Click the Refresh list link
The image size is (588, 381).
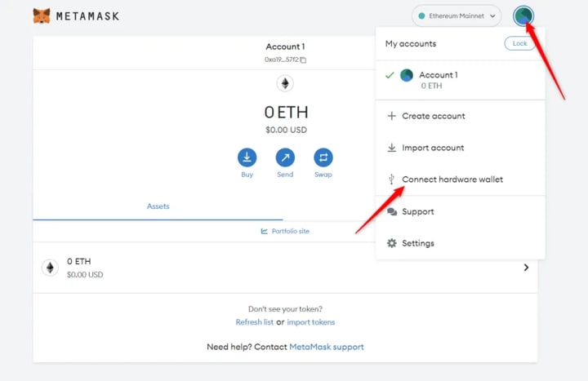(x=254, y=322)
